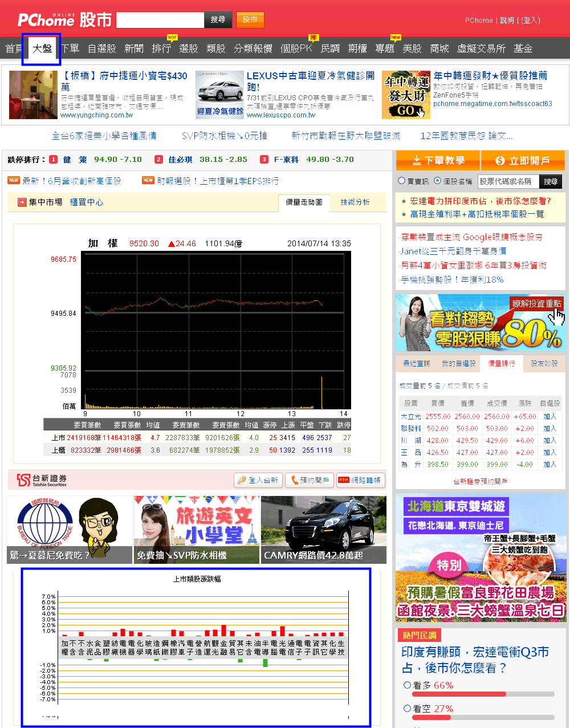The image size is (570, 728).
Task: Click the orange 下單教學 download button
Action: 438,161
